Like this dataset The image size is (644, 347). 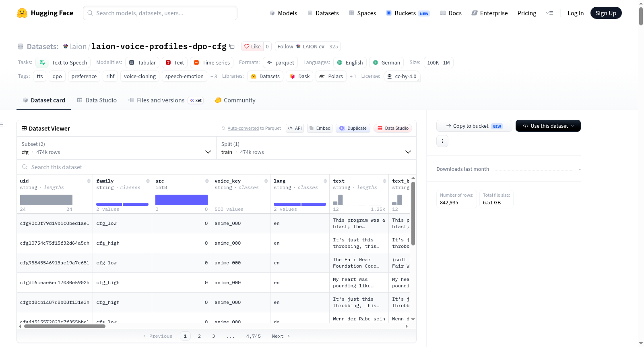click(x=252, y=46)
